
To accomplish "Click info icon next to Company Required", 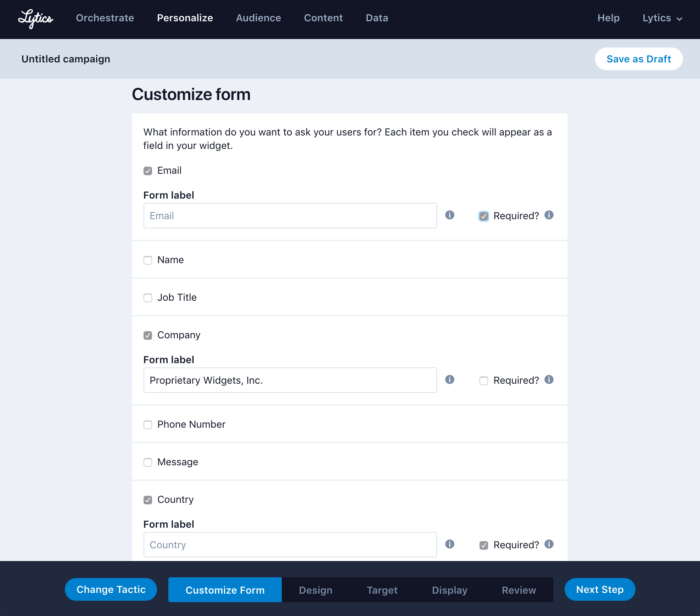I will [549, 380].
